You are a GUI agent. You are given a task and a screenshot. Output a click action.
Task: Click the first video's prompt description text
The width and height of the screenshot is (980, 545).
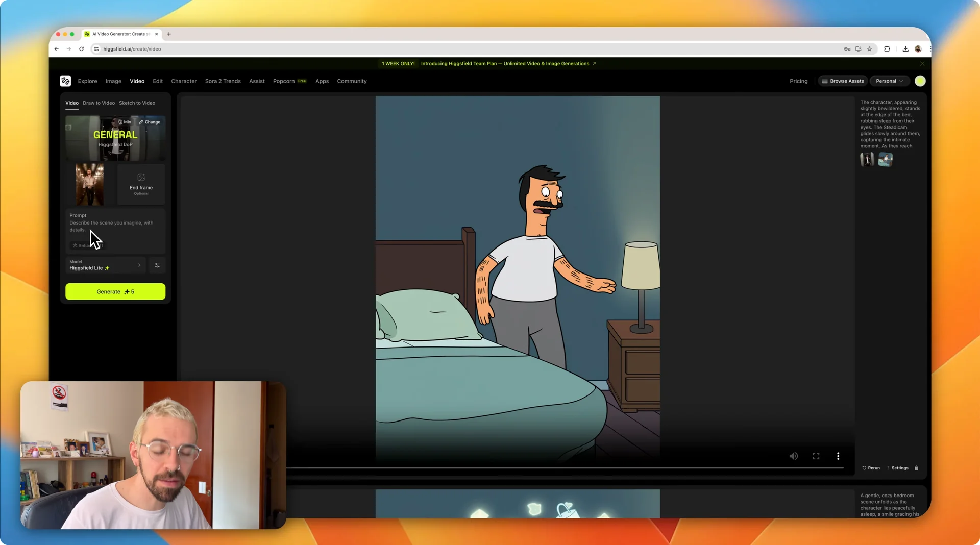891,124
